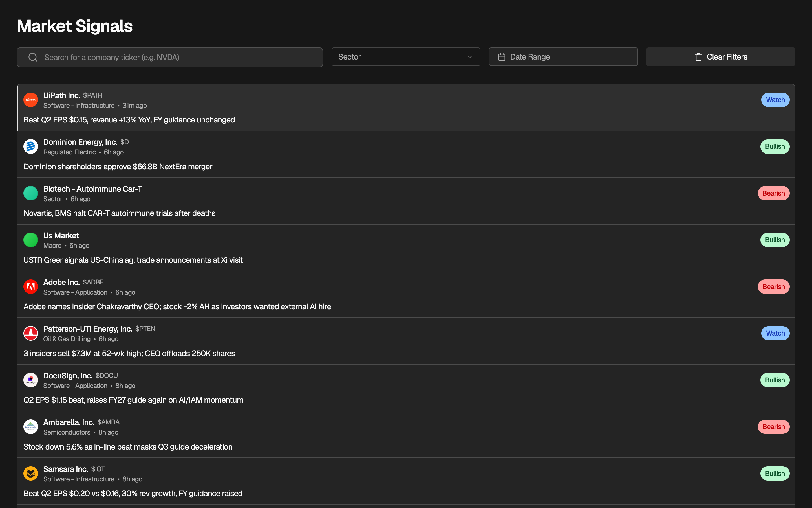Open the Ambarella, Inc. name
The image size is (812, 508).
coord(69,422)
